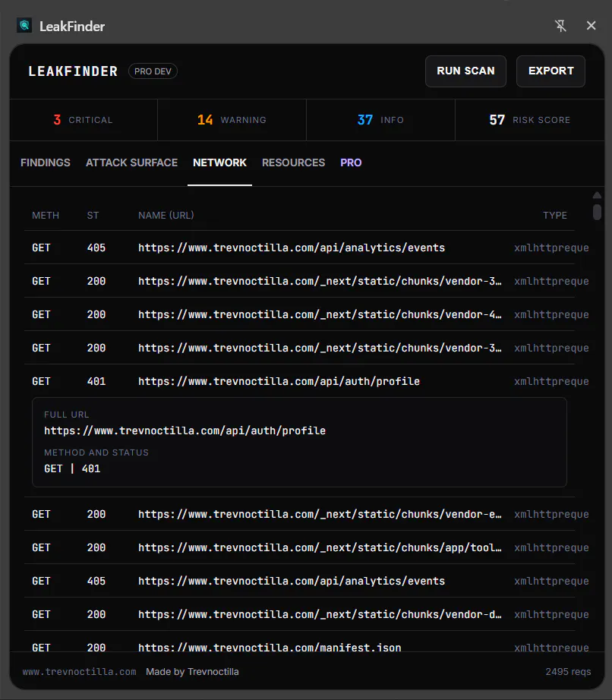Screen dimensions: 612x700
Task: Switch to the ATTACK SURFACE tab
Action: [131, 162]
